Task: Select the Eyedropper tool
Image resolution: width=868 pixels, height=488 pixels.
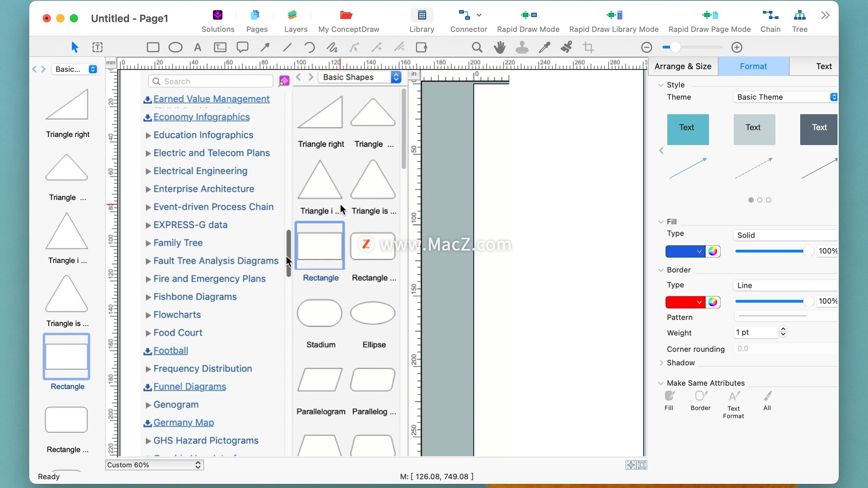Action: (x=544, y=47)
